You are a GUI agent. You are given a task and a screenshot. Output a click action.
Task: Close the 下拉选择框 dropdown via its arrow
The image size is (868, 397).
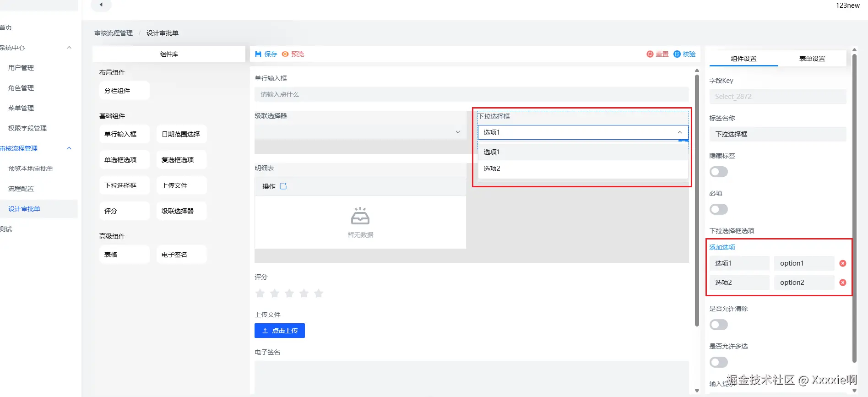click(680, 132)
